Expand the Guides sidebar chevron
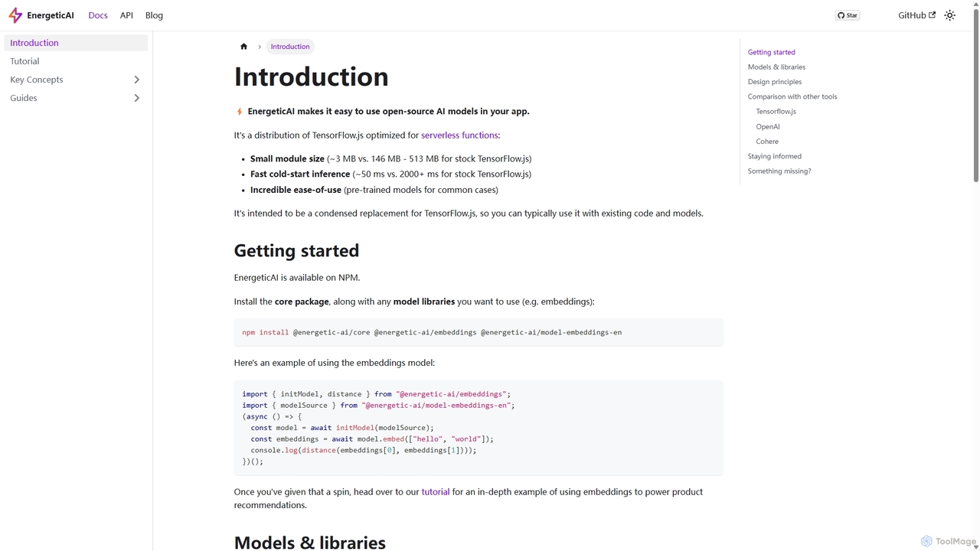Image resolution: width=980 pixels, height=551 pixels. pos(137,98)
